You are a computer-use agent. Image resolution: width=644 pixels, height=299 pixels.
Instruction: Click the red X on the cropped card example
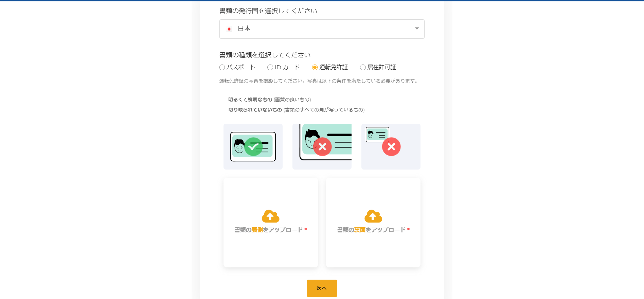click(322, 147)
